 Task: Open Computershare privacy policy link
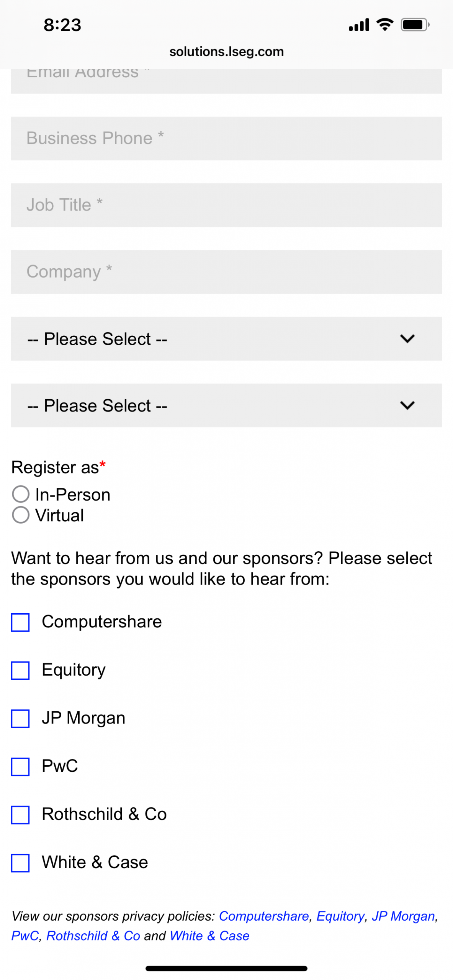coord(263,916)
